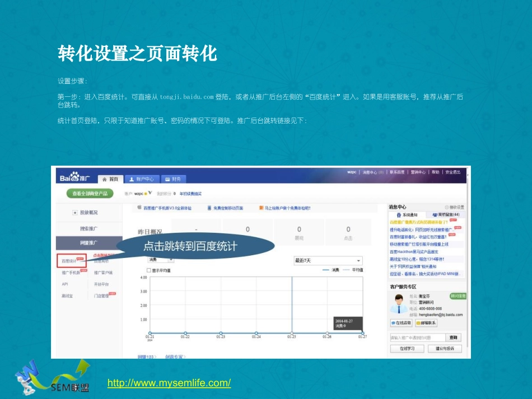Click the 投放概况 sidebar icon
The height and width of the screenshot is (399, 532).
point(74,213)
